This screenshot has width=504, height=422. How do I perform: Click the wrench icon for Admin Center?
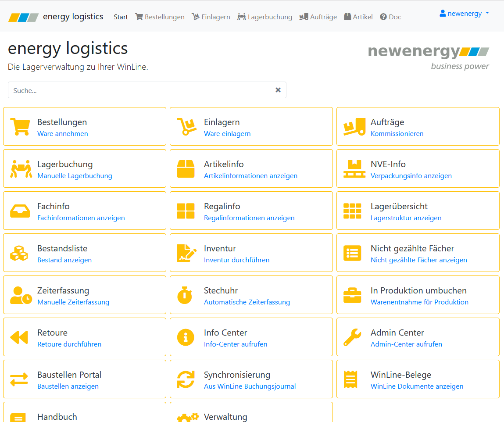[x=352, y=337]
